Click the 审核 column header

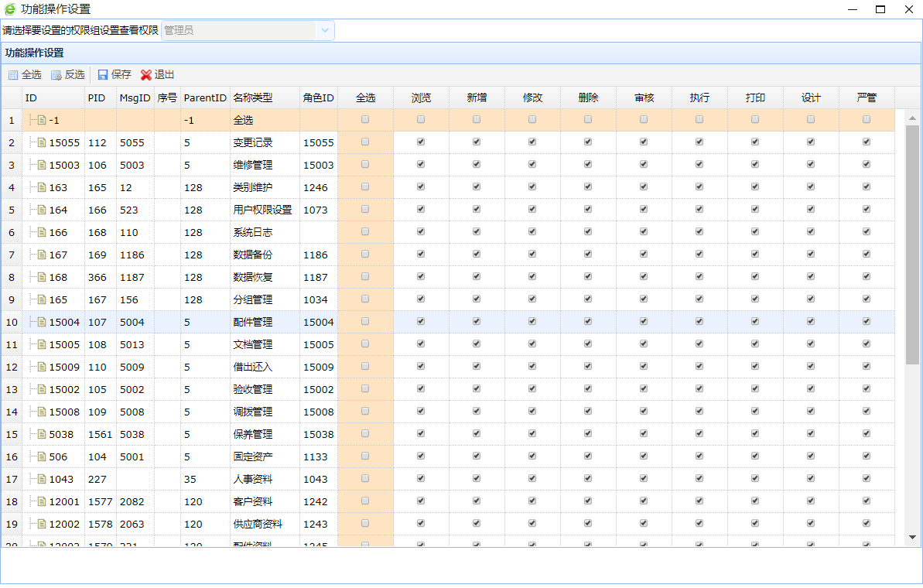pos(644,98)
